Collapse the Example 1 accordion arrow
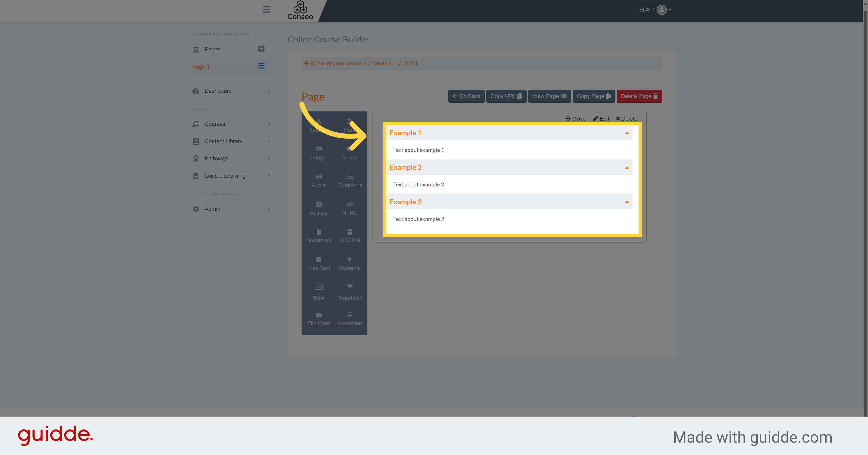Screen dimensions: 868x455 click(x=627, y=133)
